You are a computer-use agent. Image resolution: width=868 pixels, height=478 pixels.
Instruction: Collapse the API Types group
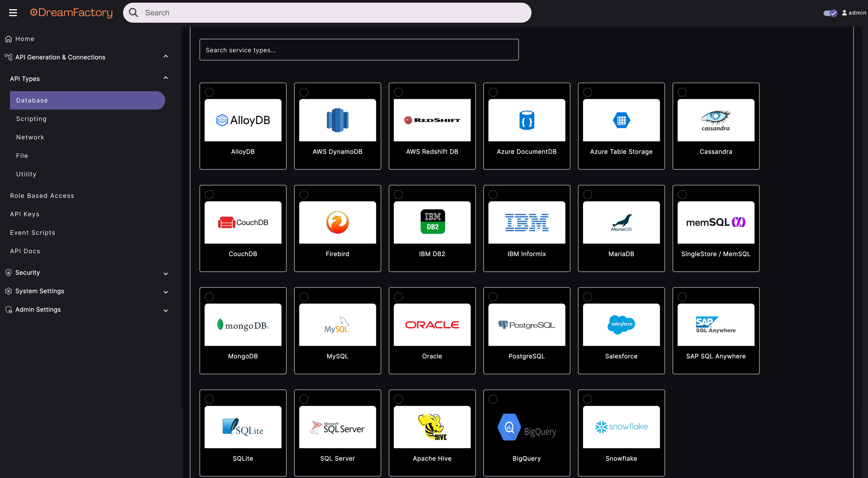coord(166,78)
